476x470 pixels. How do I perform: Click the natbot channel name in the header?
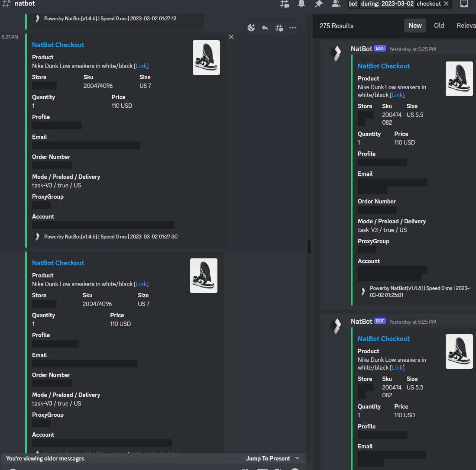click(25, 3)
